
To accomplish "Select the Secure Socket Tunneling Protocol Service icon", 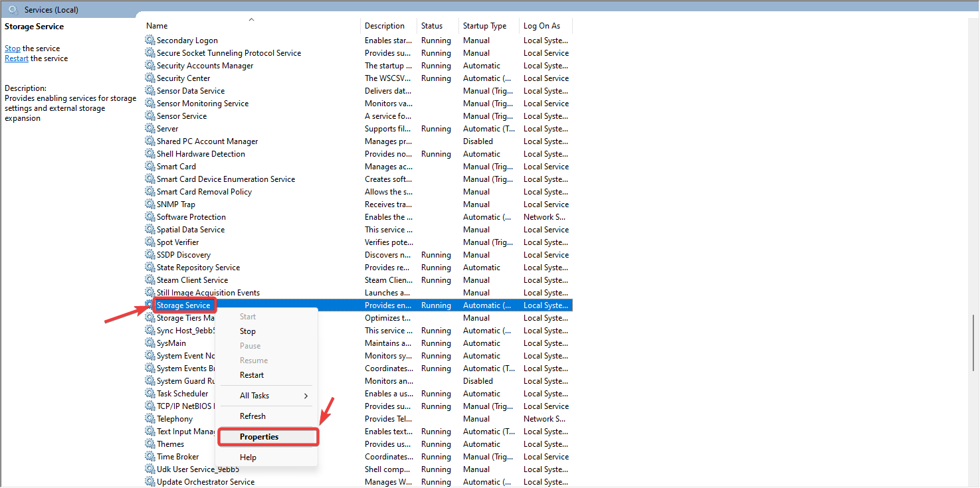I will tap(150, 53).
